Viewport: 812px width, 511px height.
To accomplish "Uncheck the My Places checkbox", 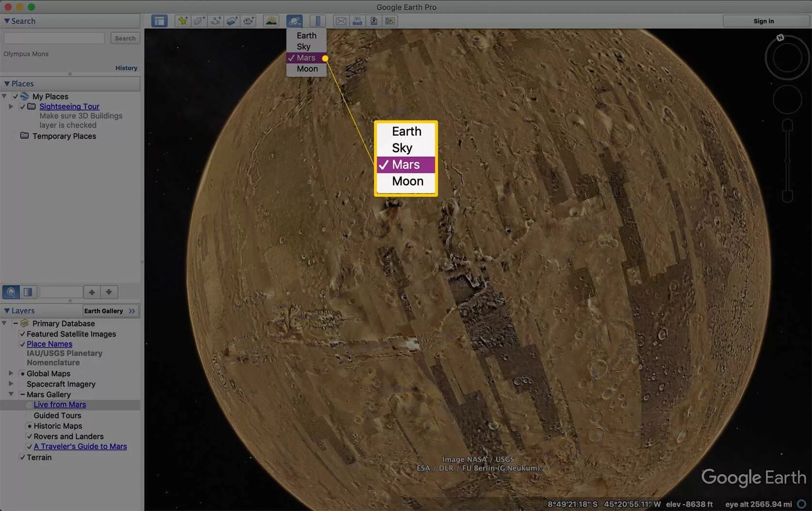I will [x=16, y=96].
